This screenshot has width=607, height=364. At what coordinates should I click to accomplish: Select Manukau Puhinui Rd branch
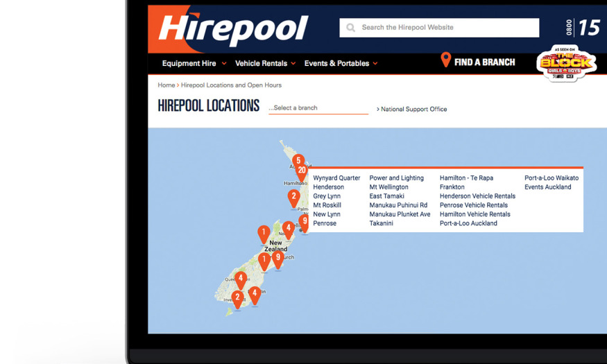click(x=398, y=205)
